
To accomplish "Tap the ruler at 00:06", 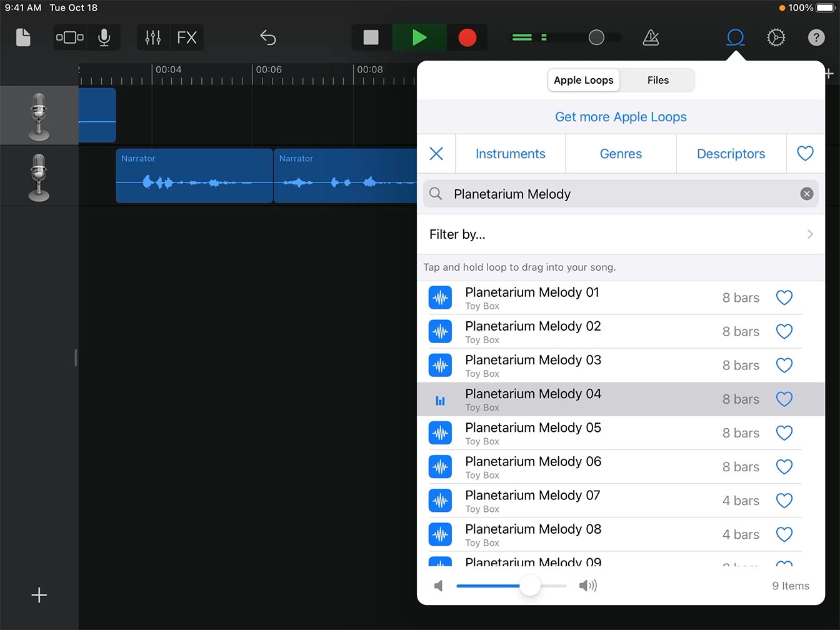I will (269, 69).
